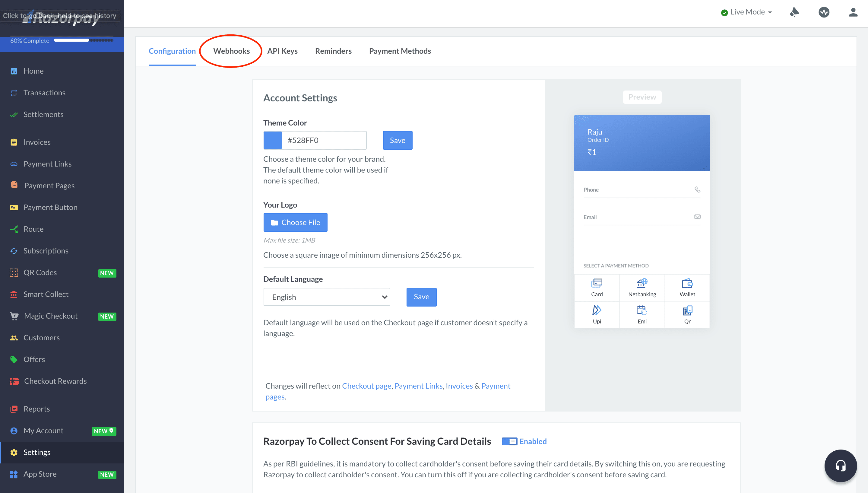Image resolution: width=868 pixels, height=493 pixels.
Task: Open the activity pulse icon
Action: pos(824,12)
